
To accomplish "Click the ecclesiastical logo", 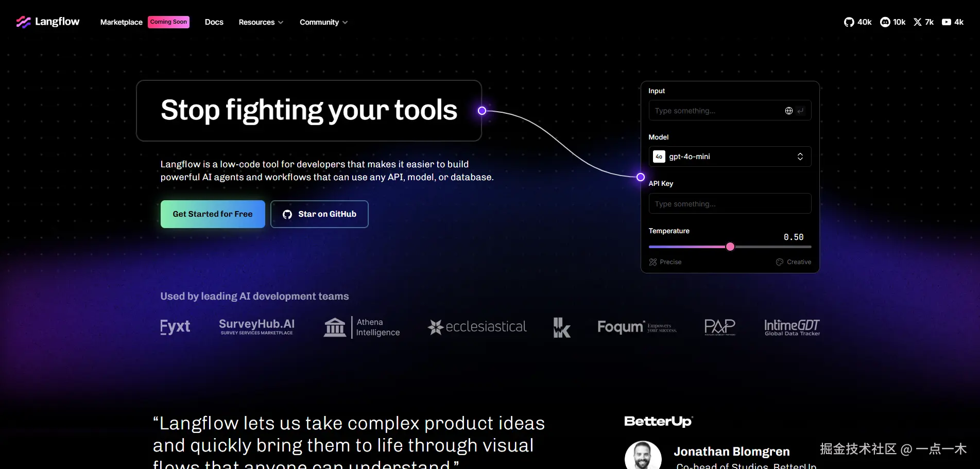I will [x=477, y=327].
